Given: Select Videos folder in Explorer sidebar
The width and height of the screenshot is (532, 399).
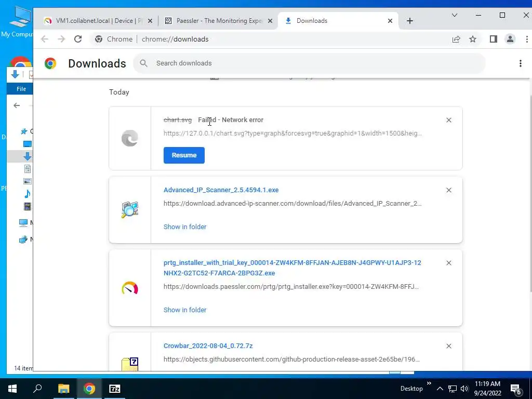Looking at the screenshot, I should point(28,206).
